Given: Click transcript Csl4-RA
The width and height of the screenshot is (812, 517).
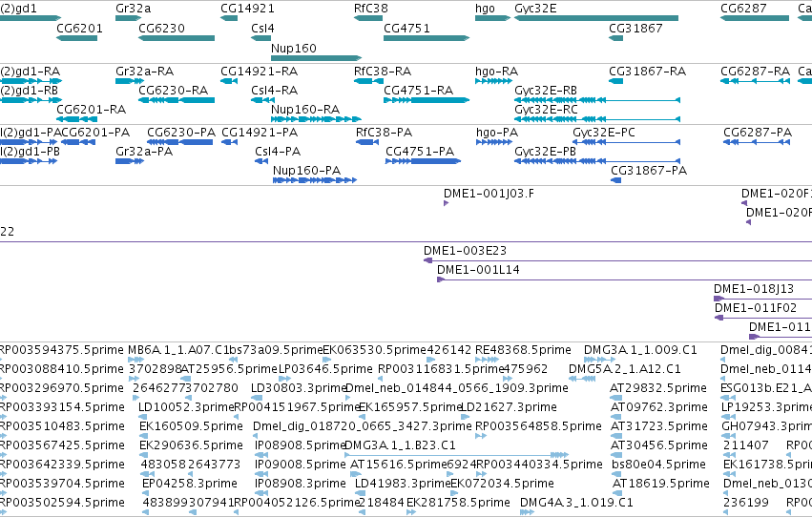Looking at the screenshot, I should tap(263, 100).
